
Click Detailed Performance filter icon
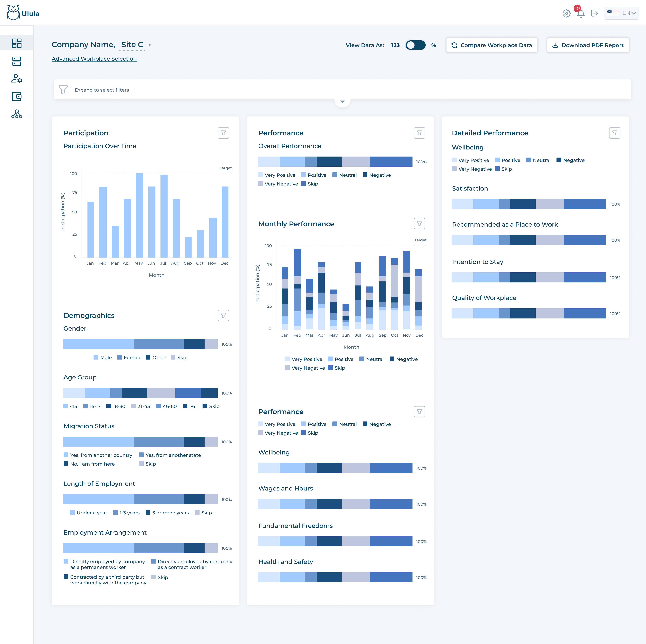click(x=614, y=133)
